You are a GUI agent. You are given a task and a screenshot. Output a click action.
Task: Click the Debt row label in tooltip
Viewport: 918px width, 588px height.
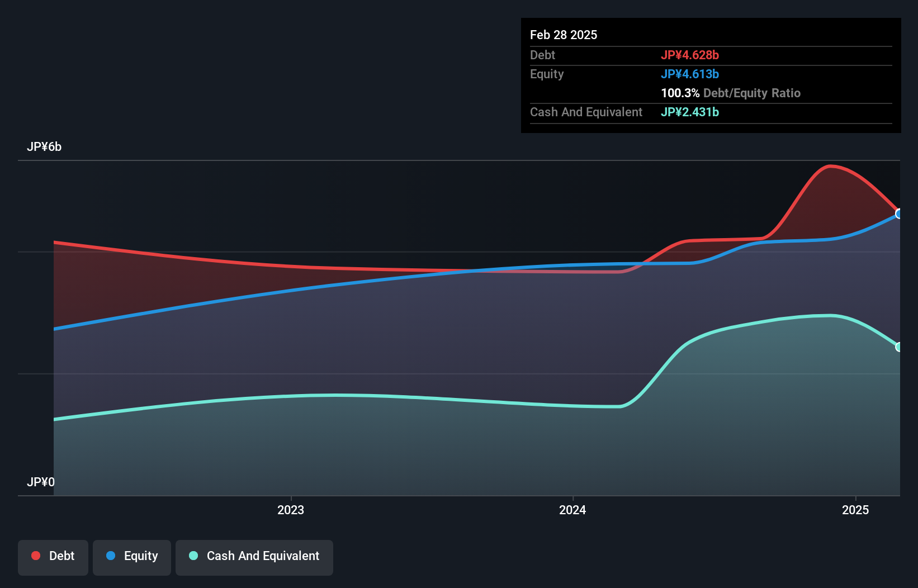(x=542, y=55)
